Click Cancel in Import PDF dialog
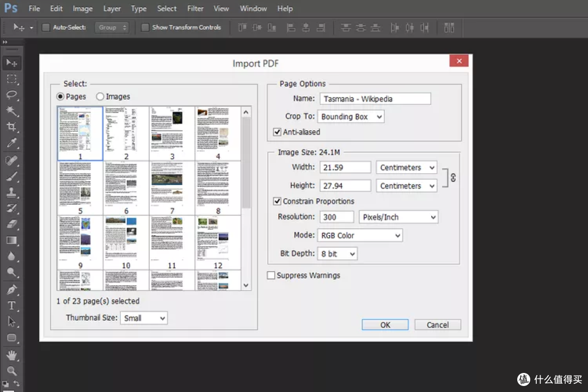The height and width of the screenshot is (392, 588). pos(438,325)
